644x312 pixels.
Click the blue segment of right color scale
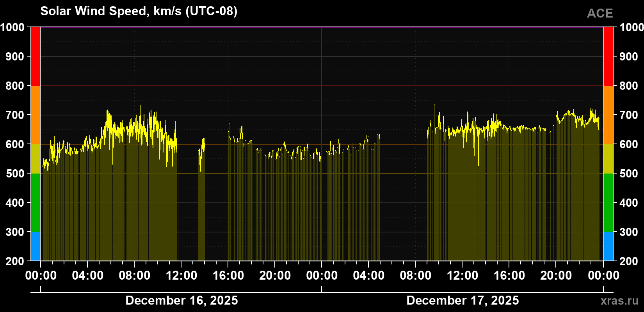point(608,246)
